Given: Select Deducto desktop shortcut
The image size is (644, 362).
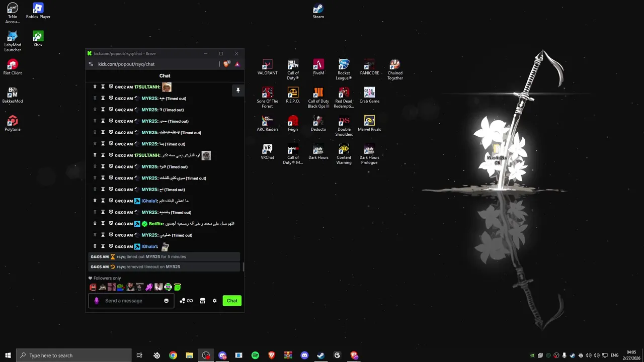Looking at the screenshot, I should 318,124.
